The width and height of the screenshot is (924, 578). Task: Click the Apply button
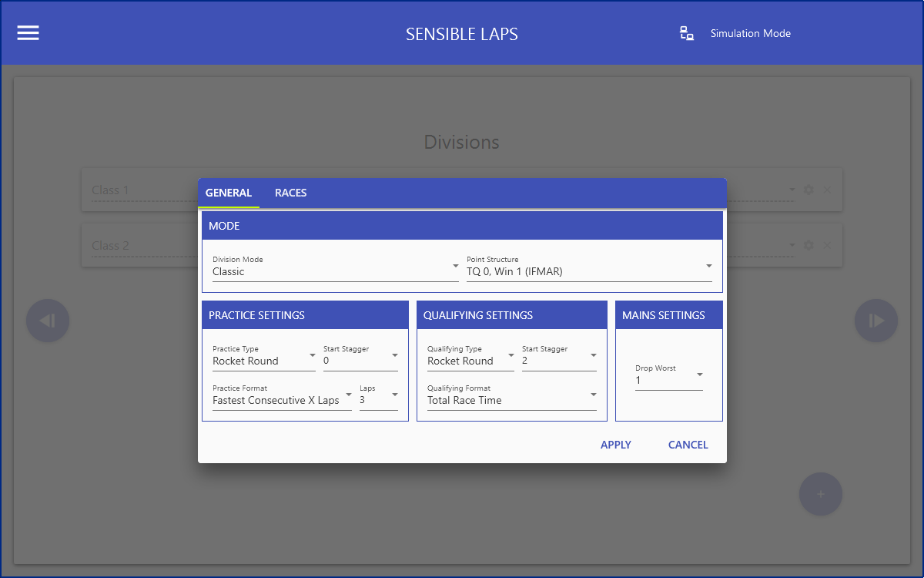[x=615, y=445]
